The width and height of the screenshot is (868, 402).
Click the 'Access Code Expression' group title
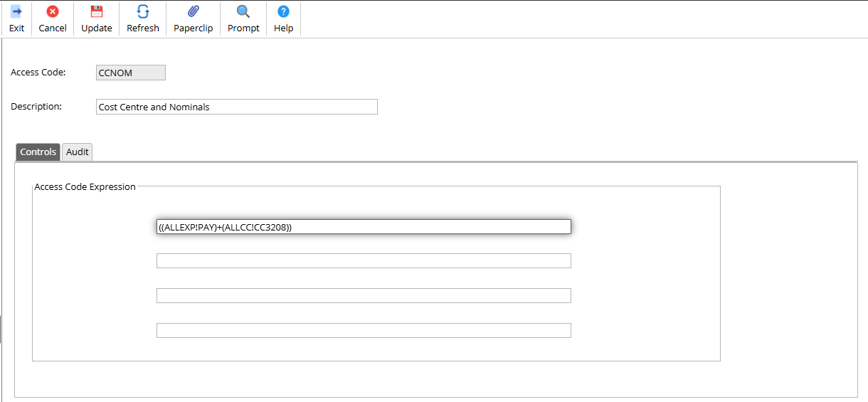[x=85, y=186]
